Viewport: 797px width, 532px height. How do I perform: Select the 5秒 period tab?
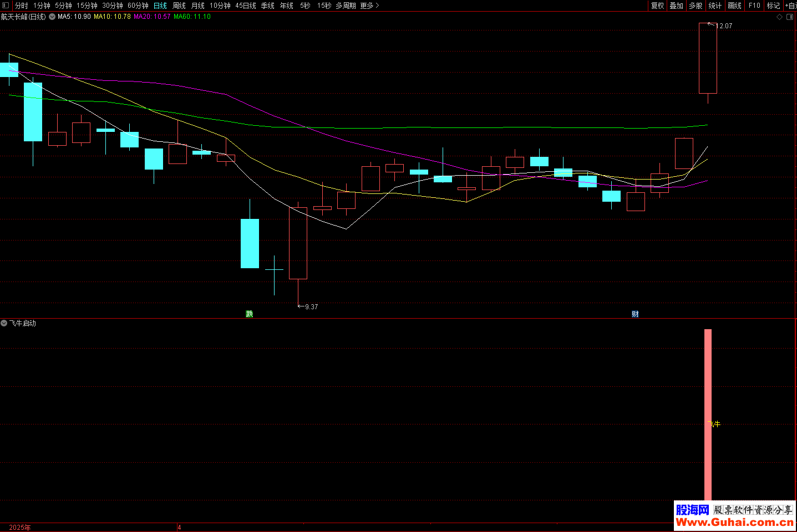coord(305,6)
